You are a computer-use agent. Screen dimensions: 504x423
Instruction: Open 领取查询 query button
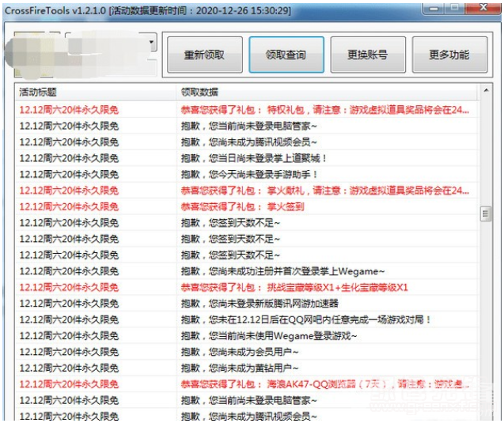point(286,55)
